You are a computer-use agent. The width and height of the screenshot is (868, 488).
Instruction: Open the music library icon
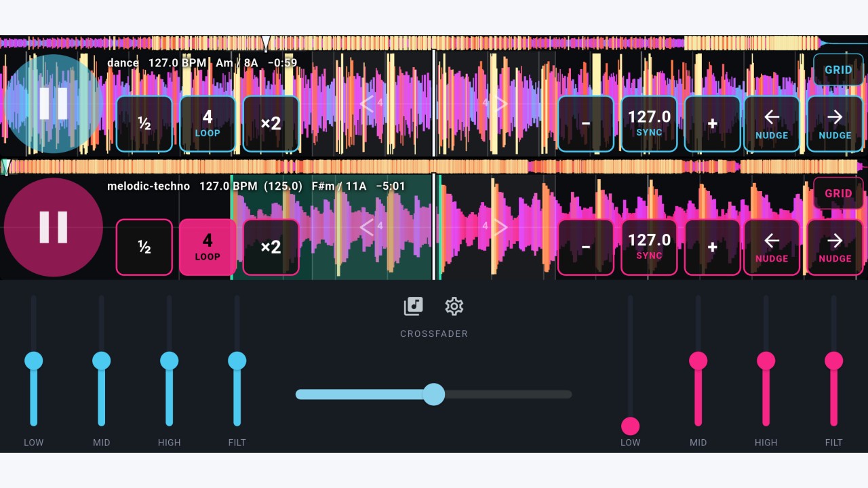414,306
